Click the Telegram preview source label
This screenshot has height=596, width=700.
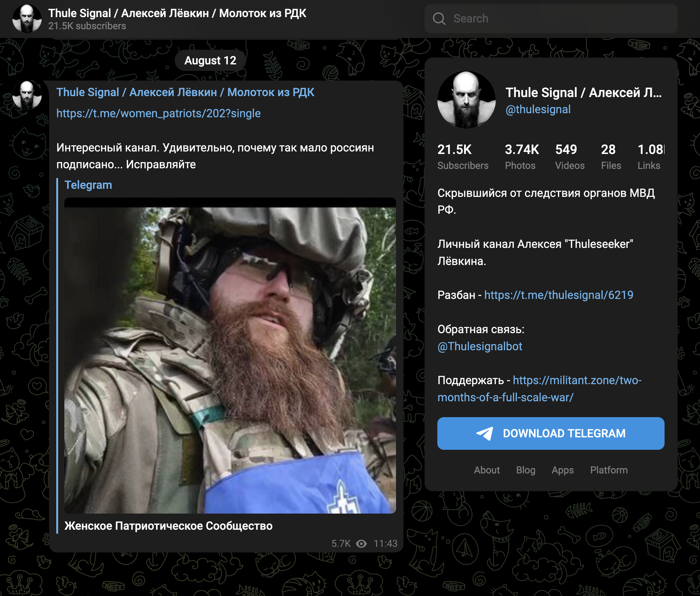coord(88,185)
